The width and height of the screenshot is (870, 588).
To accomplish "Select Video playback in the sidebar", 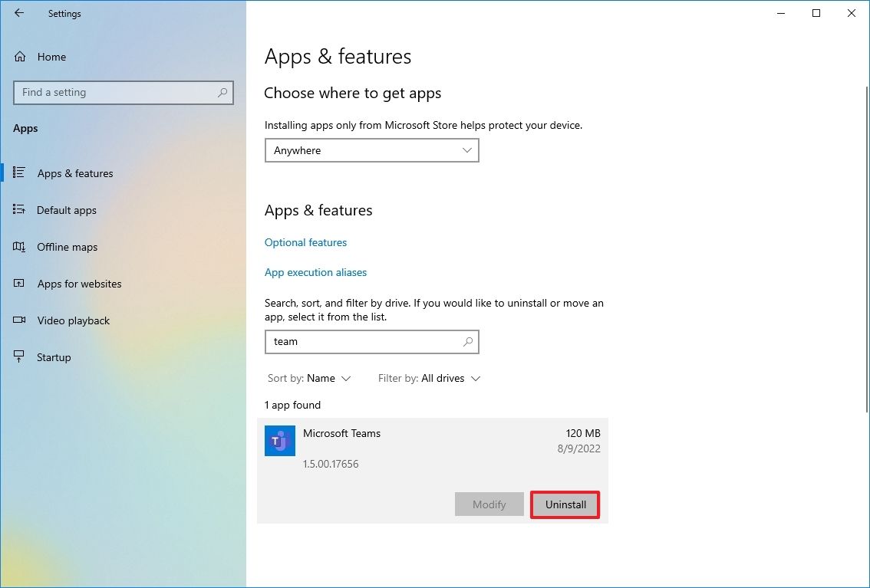I will pos(74,320).
